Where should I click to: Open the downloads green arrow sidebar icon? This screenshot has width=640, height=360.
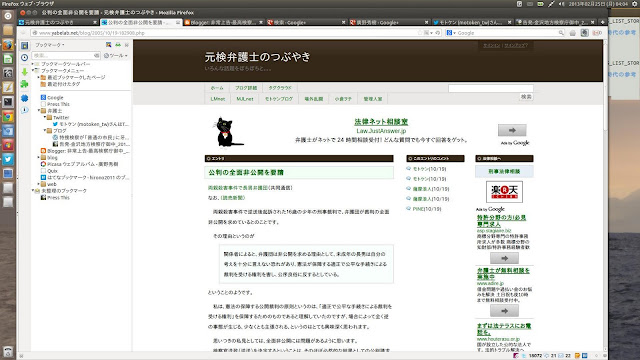(x=24, y=72)
